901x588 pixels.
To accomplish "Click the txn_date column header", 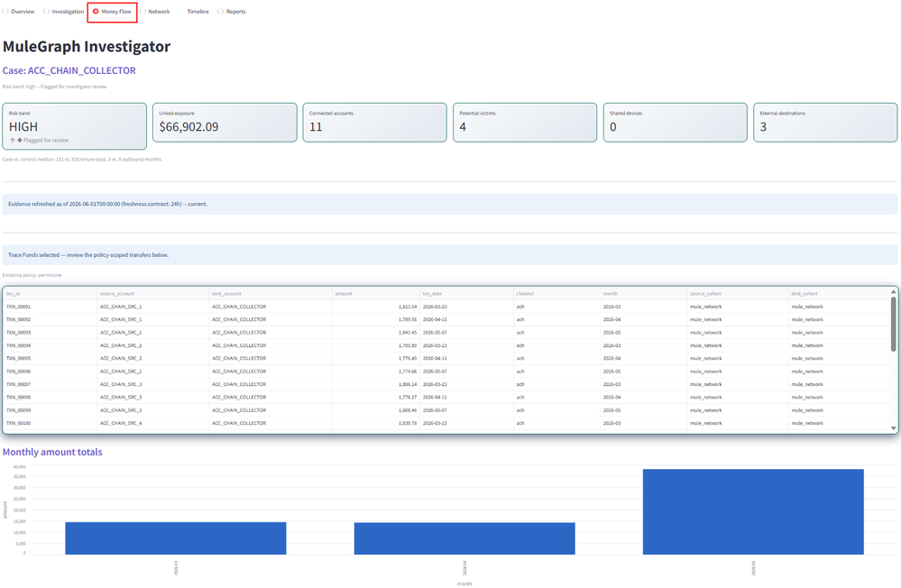I will point(466,294).
